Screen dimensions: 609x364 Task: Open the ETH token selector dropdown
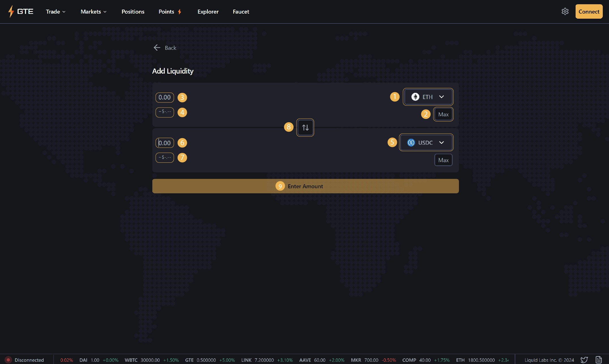[x=428, y=97]
